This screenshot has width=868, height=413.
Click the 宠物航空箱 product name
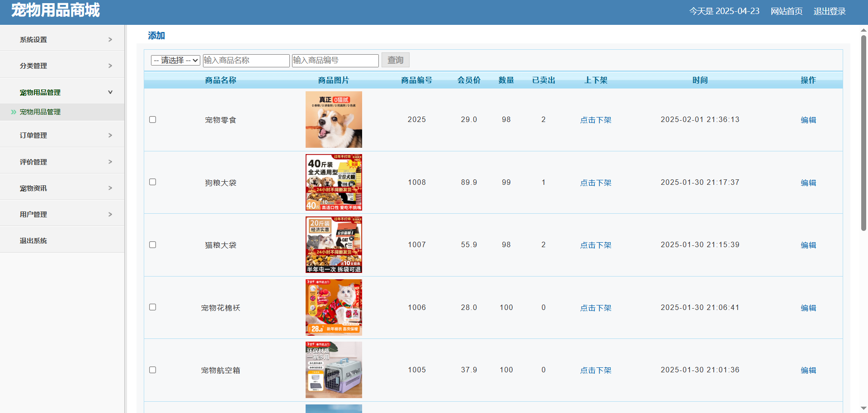[x=221, y=371]
